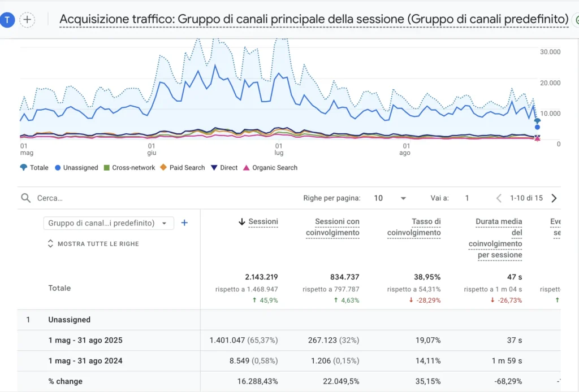Click the Unassigned row label

[x=69, y=320]
